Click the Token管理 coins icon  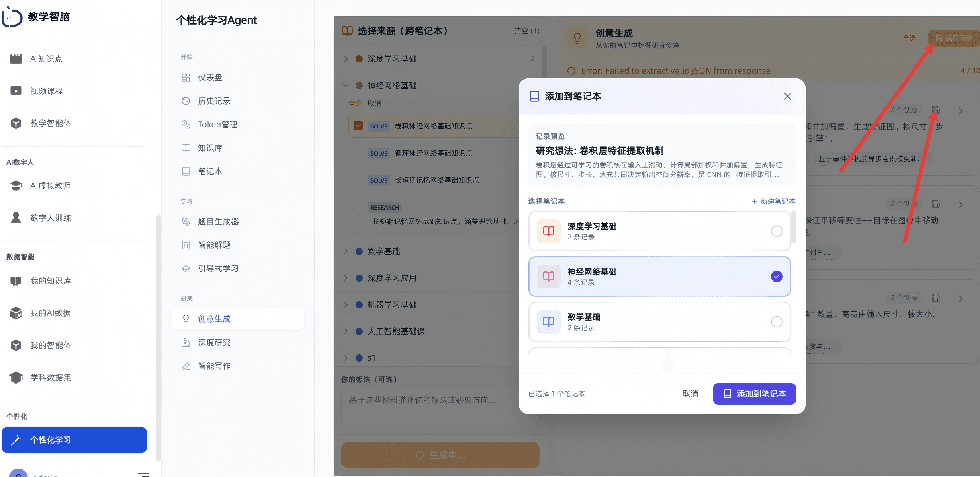coord(186,125)
